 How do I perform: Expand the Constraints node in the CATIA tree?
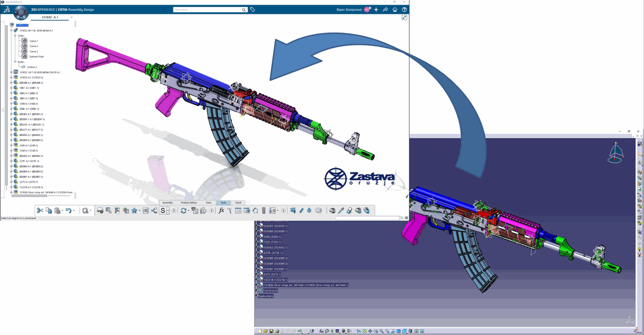pos(256,290)
